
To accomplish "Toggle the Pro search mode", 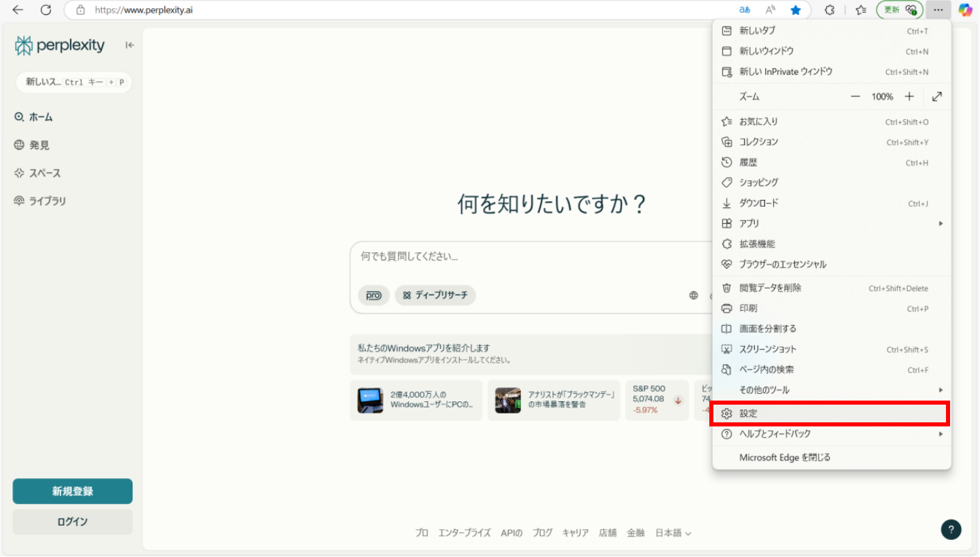I will point(373,295).
